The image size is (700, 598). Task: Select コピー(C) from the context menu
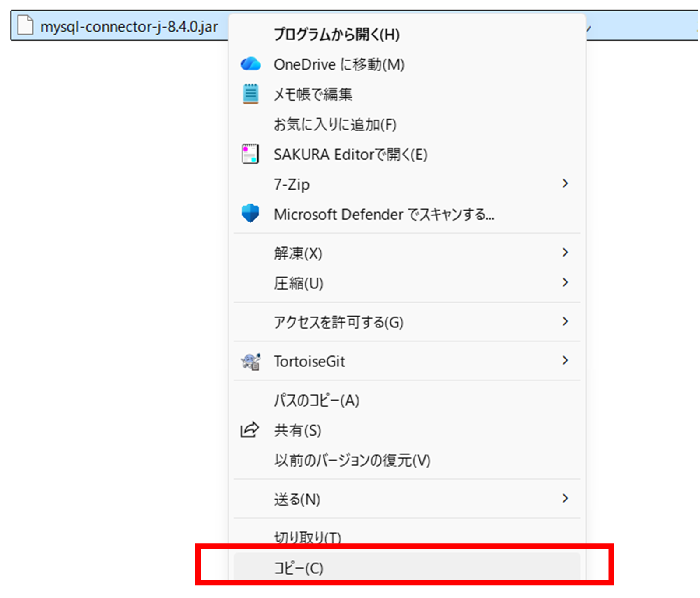(x=299, y=568)
